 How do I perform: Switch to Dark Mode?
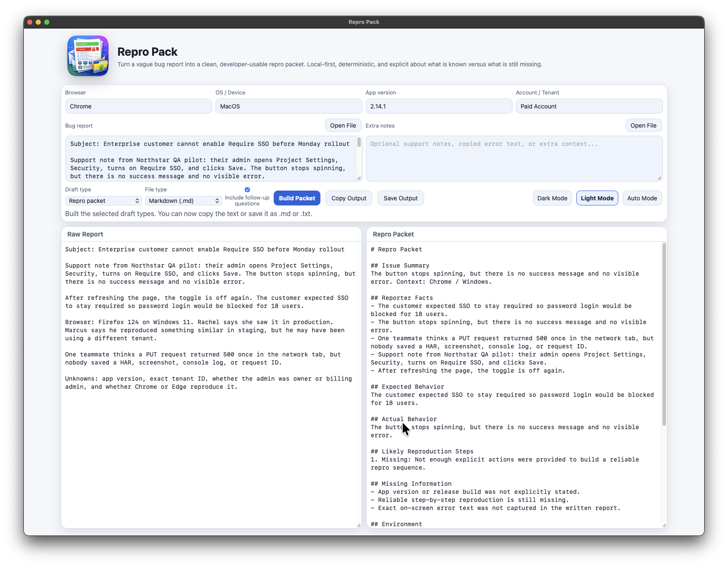[552, 198]
